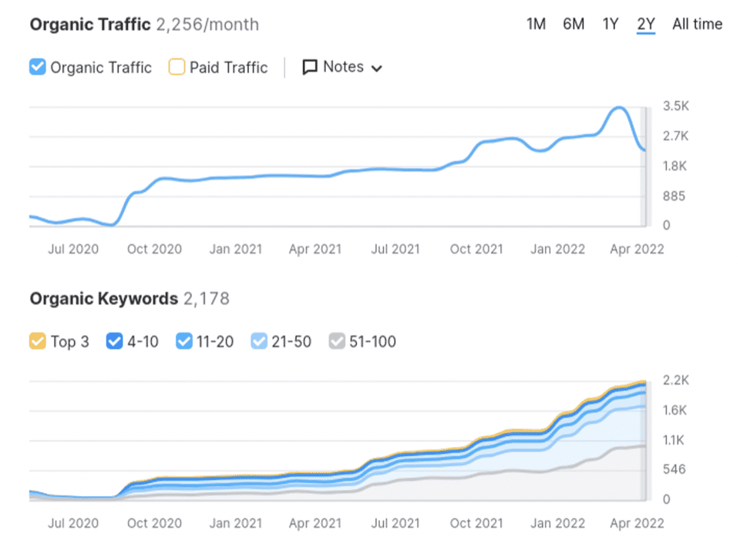Expand the Notes chevron
The width and height of the screenshot is (740, 560).
click(377, 68)
